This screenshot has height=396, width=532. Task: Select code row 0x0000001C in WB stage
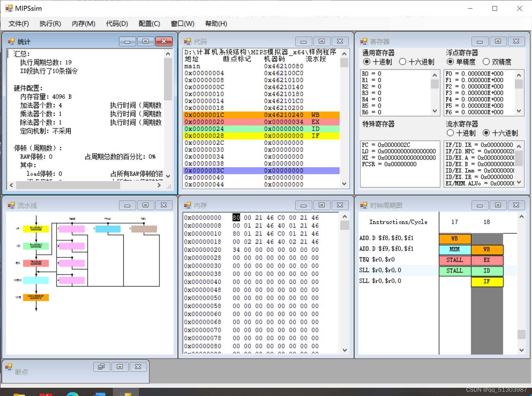[x=261, y=115]
